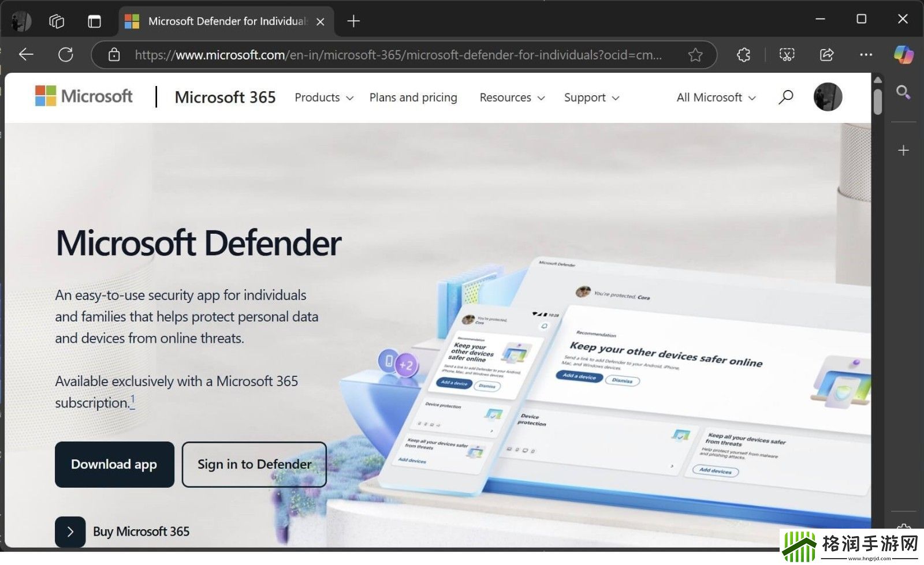
Task: Open the Settings and more ellipsis menu
Action: [x=866, y=55]
